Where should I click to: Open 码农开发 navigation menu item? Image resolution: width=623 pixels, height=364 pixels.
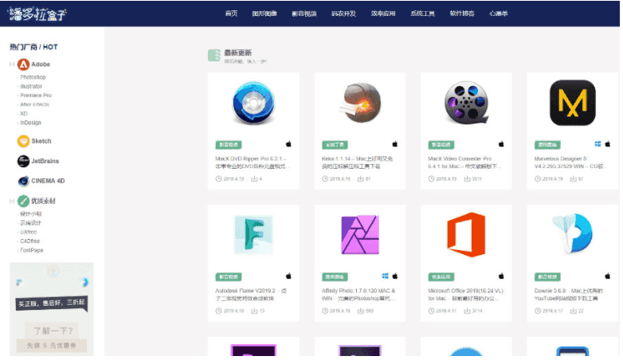343,14
